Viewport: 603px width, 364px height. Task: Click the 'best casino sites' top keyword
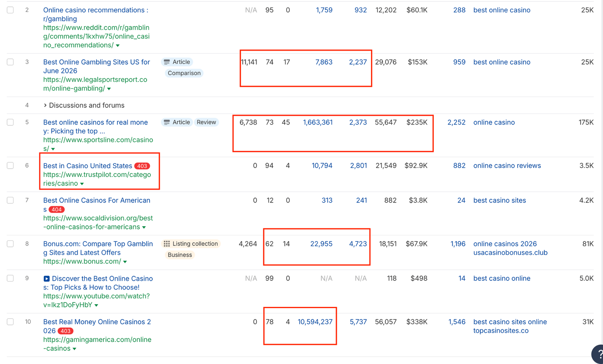(x=499, y=200)
